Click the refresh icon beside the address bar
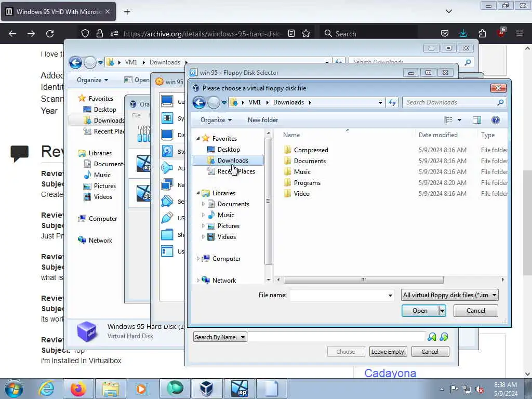 [x=393, y=102]
